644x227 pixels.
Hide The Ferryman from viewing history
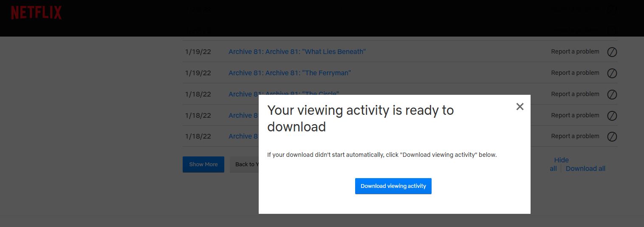(612, 73)
